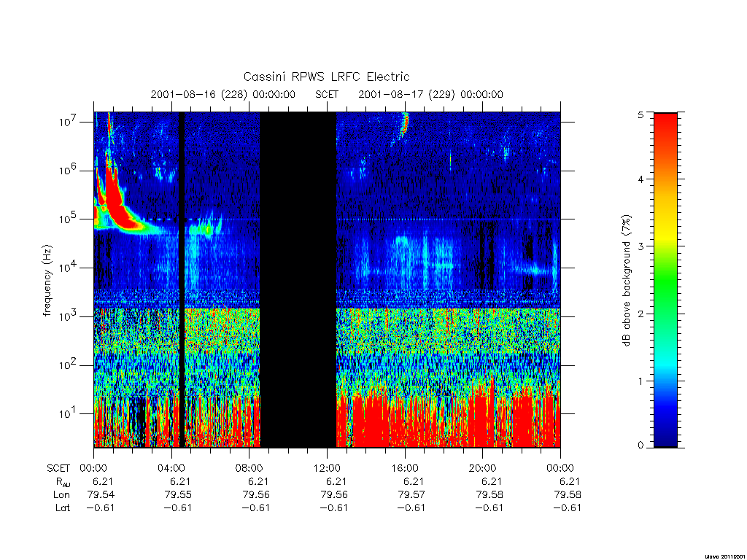This screenshot has height=560, width=747.
Task: Click the 'dB above background (7%)' label
Action: [627, 281]
